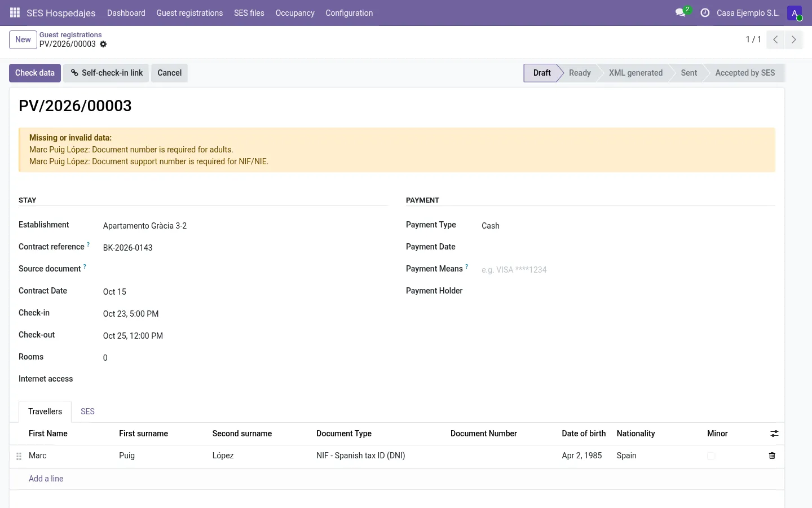Click the 1 / 1 pager counter
Image resolution: width=812 pixels, height=508 pixels.
753,40
